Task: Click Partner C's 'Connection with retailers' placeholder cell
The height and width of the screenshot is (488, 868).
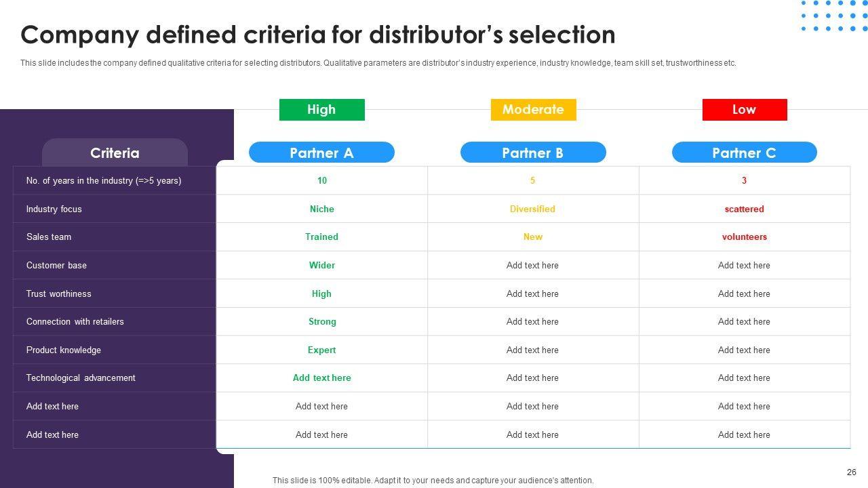Action: [744, 321]
